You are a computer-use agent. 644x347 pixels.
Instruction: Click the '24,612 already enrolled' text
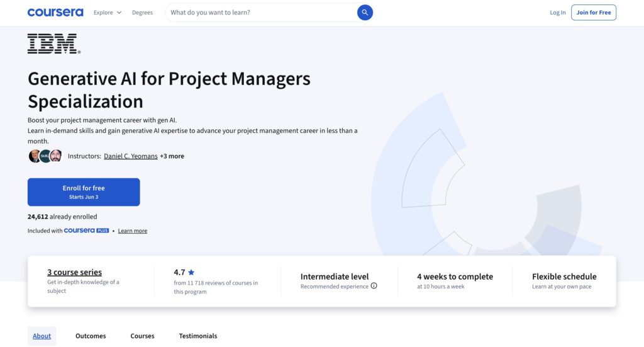click(x=62, y=217)
